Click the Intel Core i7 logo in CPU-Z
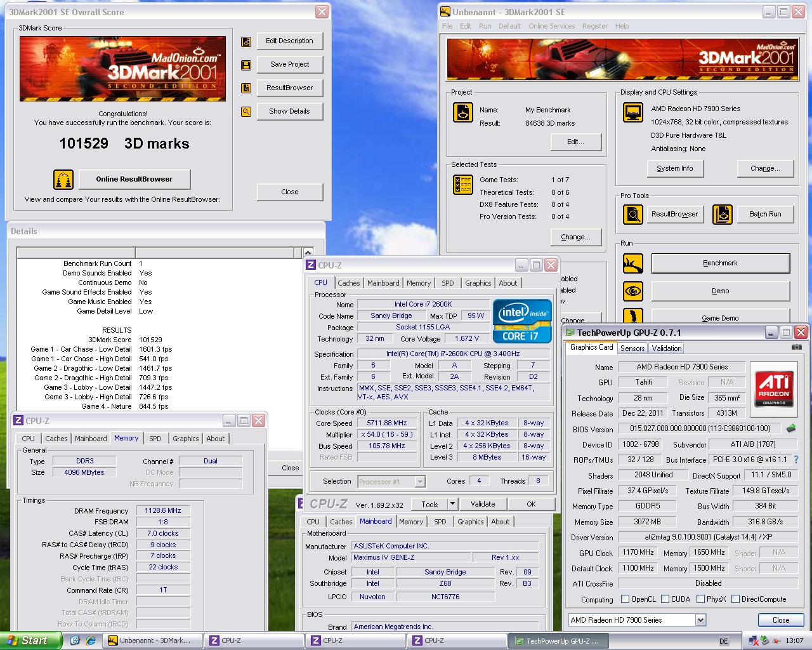The height and width of the screenshot is (650, 812). tap(522, 321)
